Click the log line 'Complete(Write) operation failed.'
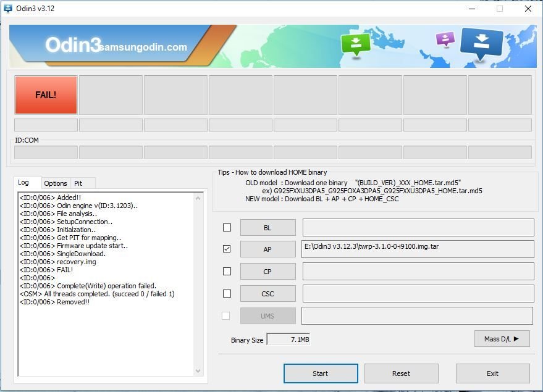The width and height of the screenshot is (543, 392). click(107, 286)
